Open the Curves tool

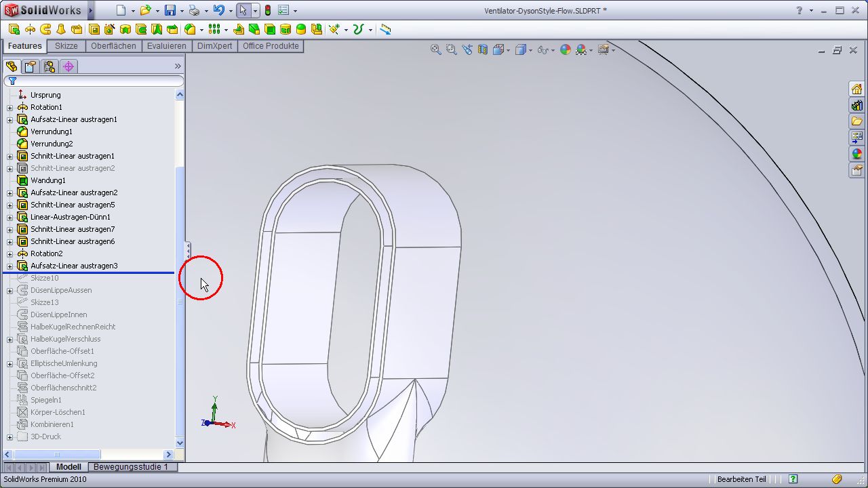pos(358,29)
